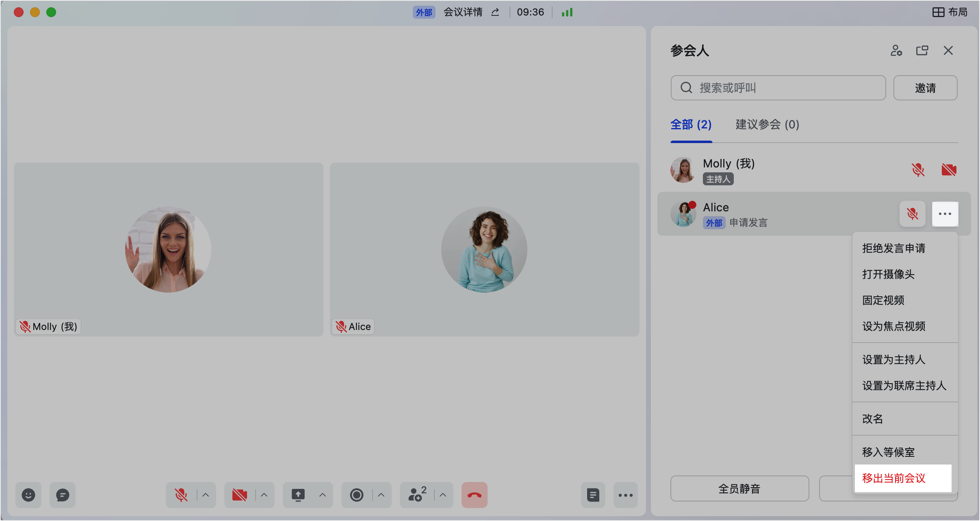Toggle Alice's microphone in participant list
The width and height of the screenshot is (980, 521).
(x=913, y=214)
